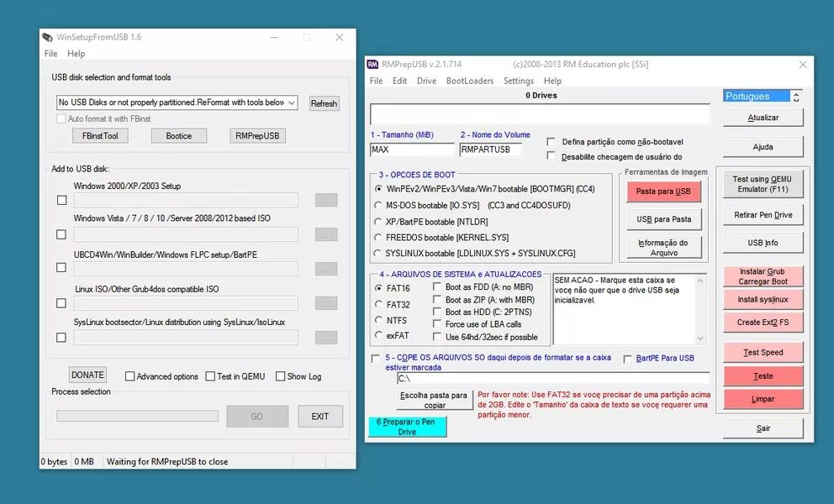This screenshot has height=504, width=834.
Task: Click Informação do Arquivo button
Action: click(x=664, y=247)
